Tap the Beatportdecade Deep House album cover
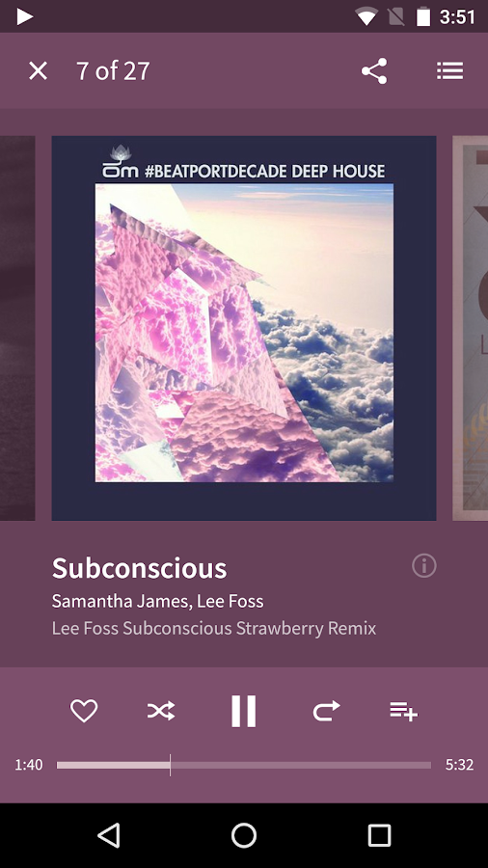Viewport: 488px width, 868px height. (244, 328)
